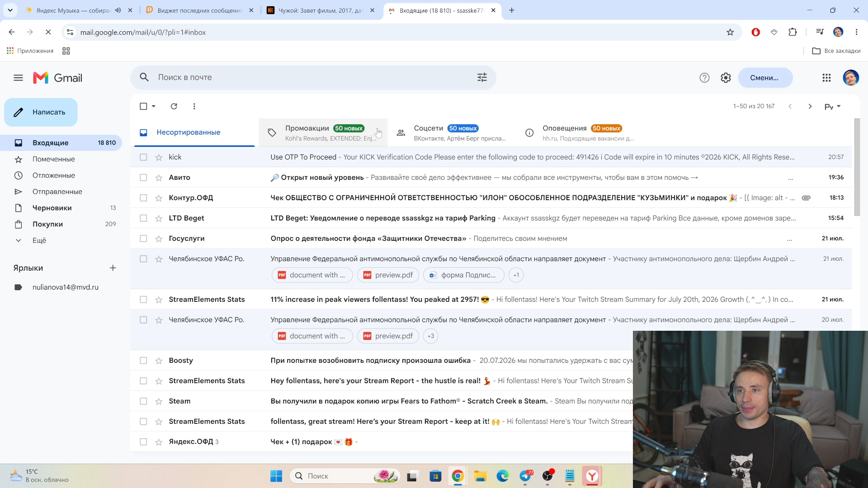Tick checkbox for LTD Beget email
The width and height of the screenshot is (868, 488).
(143, 218)
